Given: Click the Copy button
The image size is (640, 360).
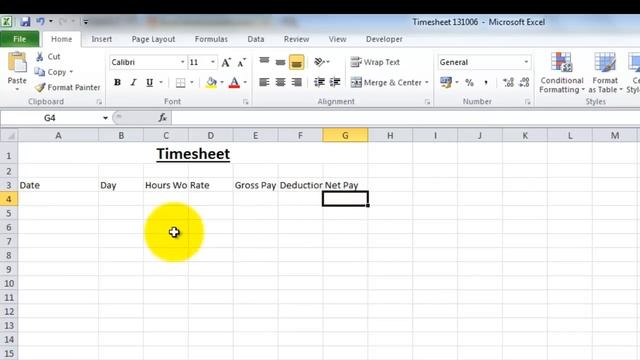Looking at the screenshot, I should (51, 72).
